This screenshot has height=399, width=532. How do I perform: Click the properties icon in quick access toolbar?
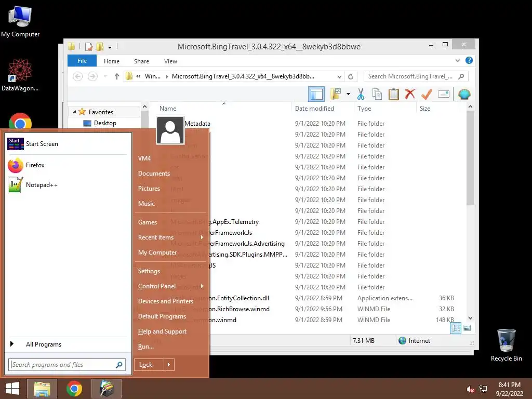tap(89, 46)
